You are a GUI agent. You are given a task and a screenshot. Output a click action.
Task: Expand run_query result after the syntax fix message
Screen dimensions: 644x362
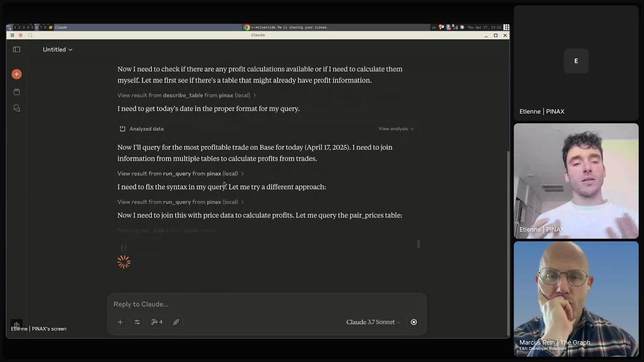tap(181, 202)
